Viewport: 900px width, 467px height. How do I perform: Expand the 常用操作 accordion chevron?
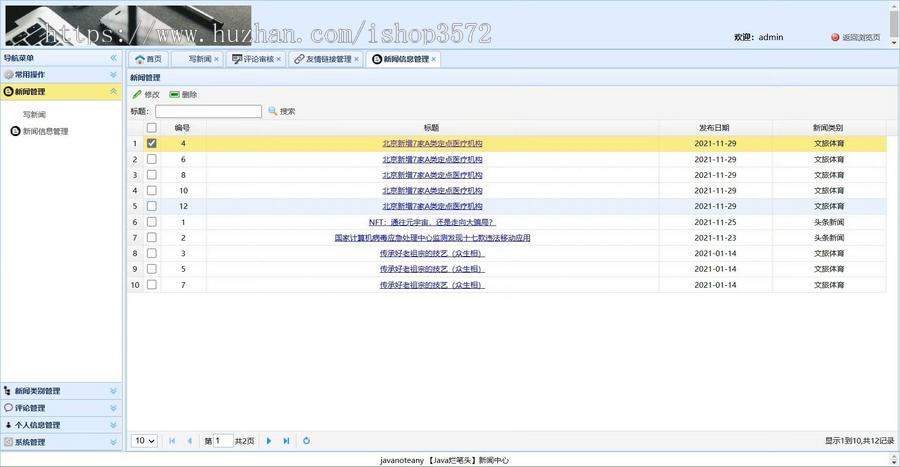pos(113,75)
